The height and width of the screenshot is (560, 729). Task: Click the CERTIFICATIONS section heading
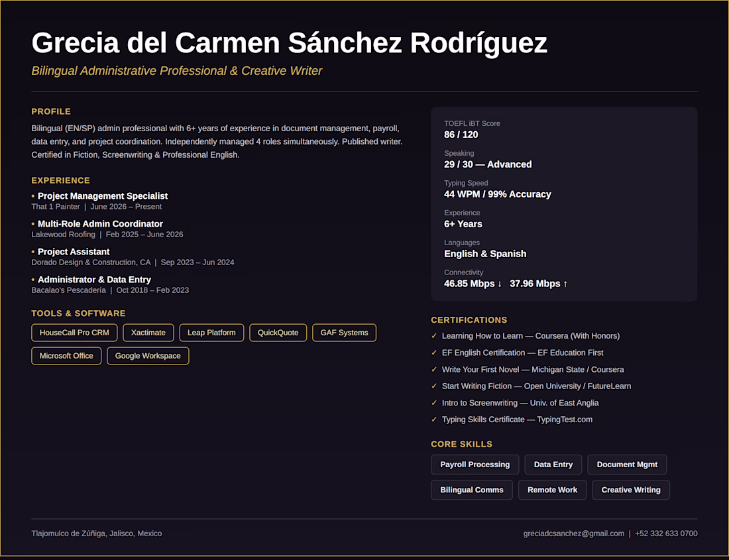(469, 320)
